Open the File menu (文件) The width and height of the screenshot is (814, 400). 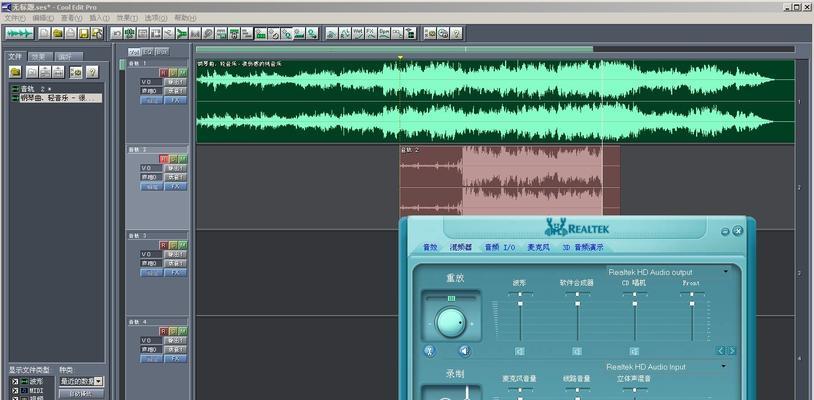pyautogui.click(x=14, y=18)
